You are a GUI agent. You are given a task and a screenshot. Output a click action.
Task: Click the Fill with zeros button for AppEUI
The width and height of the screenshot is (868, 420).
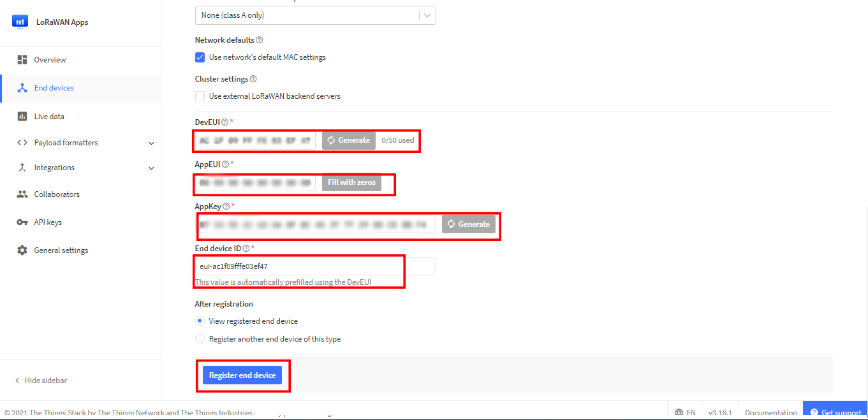point(351,182)
